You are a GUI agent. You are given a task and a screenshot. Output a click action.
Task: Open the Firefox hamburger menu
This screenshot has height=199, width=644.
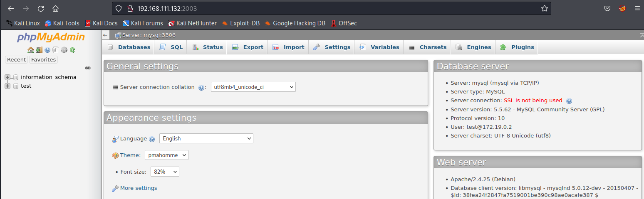pyautogui.click(x=637, y=8)
